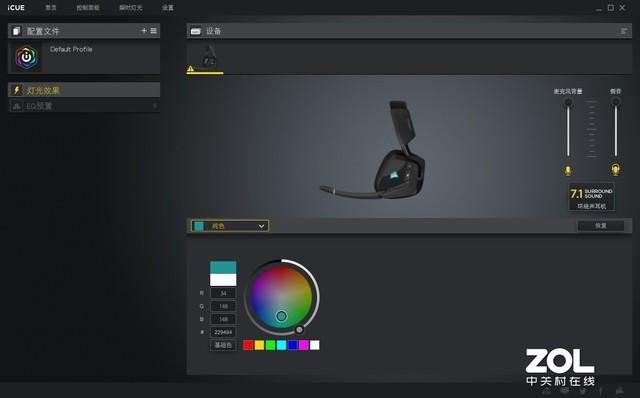The image size is (640, 398).
Task: Select the Default Profile hexagon icon
Action: point(27,58)
